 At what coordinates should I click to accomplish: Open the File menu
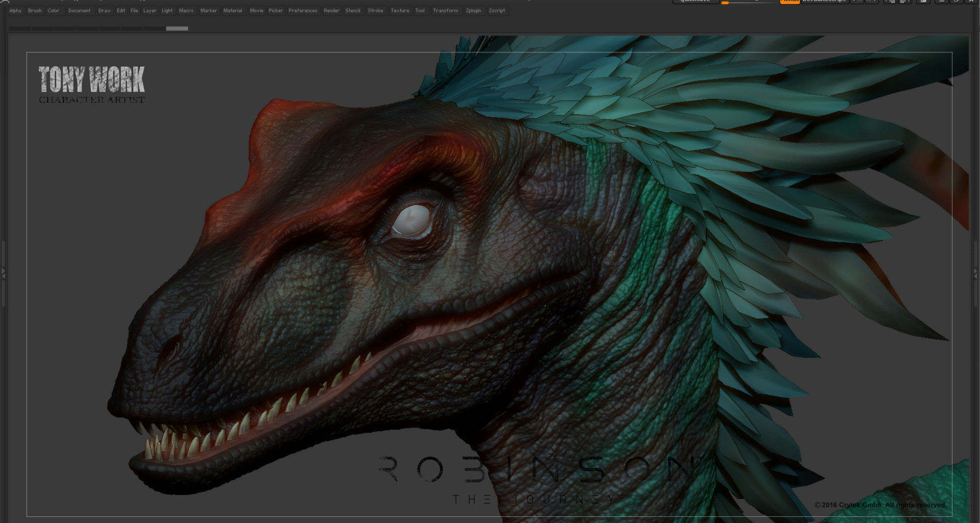click(x=134, y=10)
